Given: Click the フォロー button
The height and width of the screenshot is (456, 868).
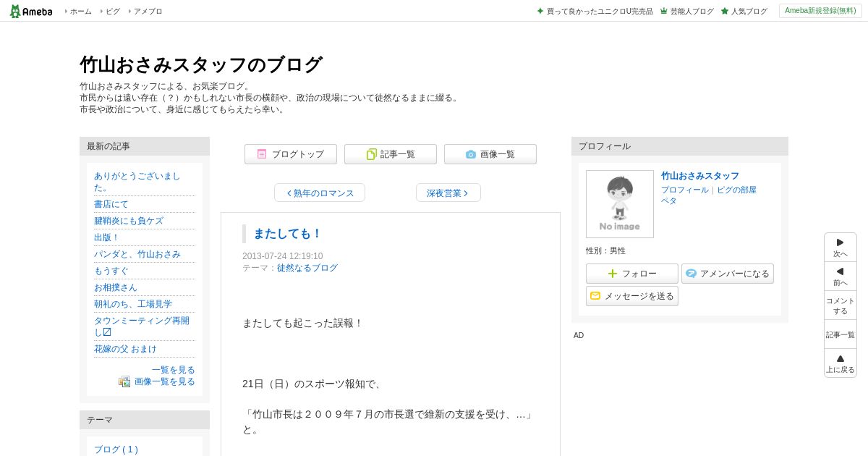Looking at the screenshot, I should point(632,274).
